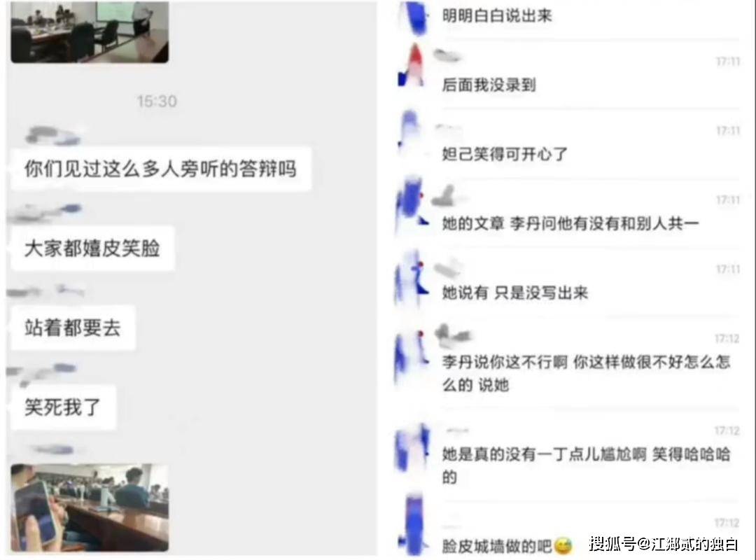Screen dimensions: 756x560
Task: Open avatar beside 李丹说你这不行啊 message
Action: pos(412,358)
